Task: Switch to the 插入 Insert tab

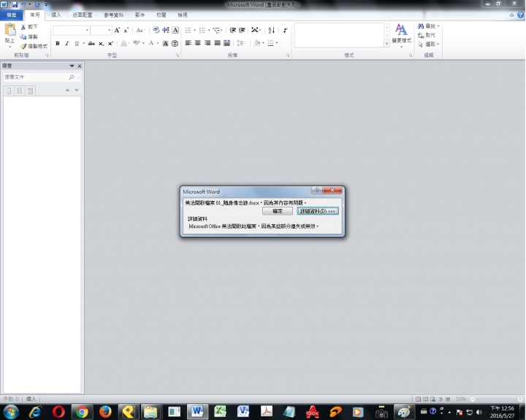Action: tap(56, 15)
